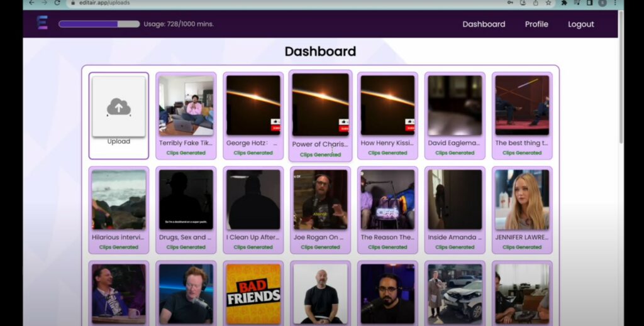Open the I Clean Up After... video thumbnail

253,200
